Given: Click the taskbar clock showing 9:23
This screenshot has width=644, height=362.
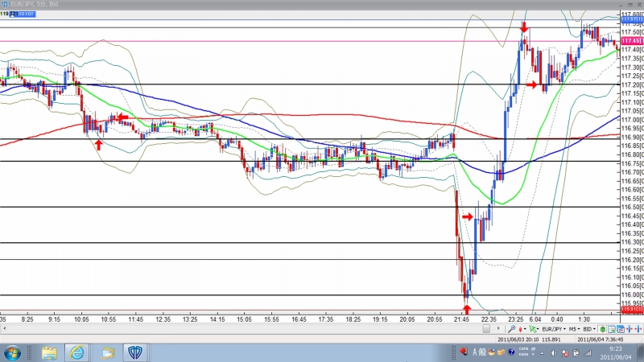Looking at the screenshot, I should point(615,353).
